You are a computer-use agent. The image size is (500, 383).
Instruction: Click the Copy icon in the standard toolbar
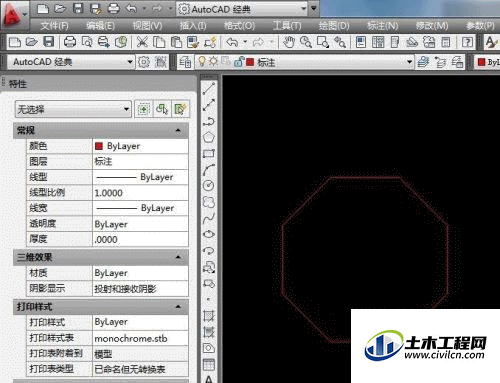pyautogui.click(x=159, y=42)
